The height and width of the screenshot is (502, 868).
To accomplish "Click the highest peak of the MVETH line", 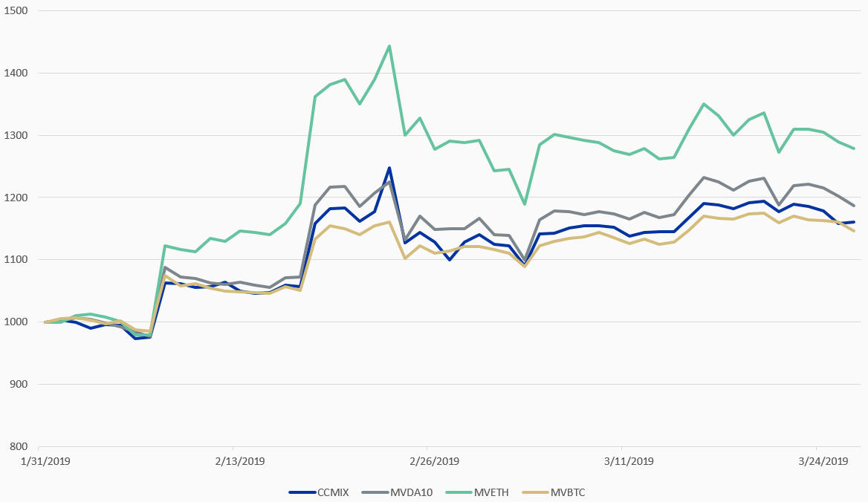I will pos(389,46).
